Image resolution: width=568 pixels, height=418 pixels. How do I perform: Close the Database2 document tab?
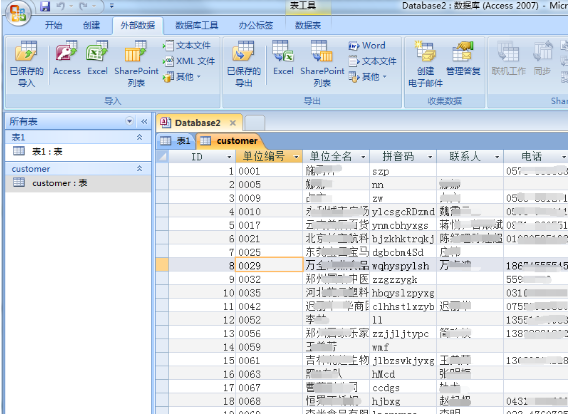coord(233,123)
